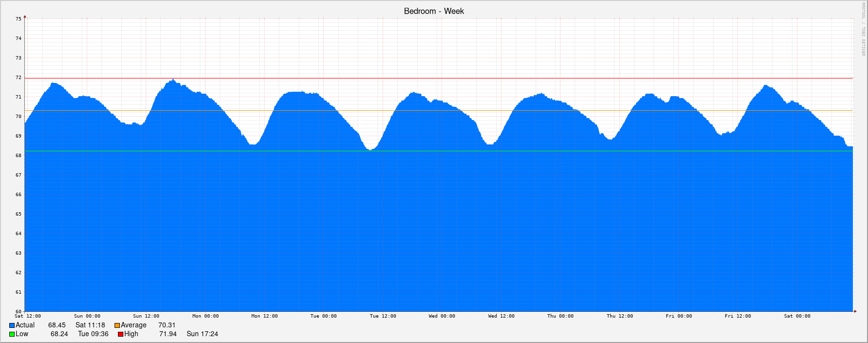868x343 pixels.
Task: Click the red arrow atop the y-axis
Action: tap(25, 17)
